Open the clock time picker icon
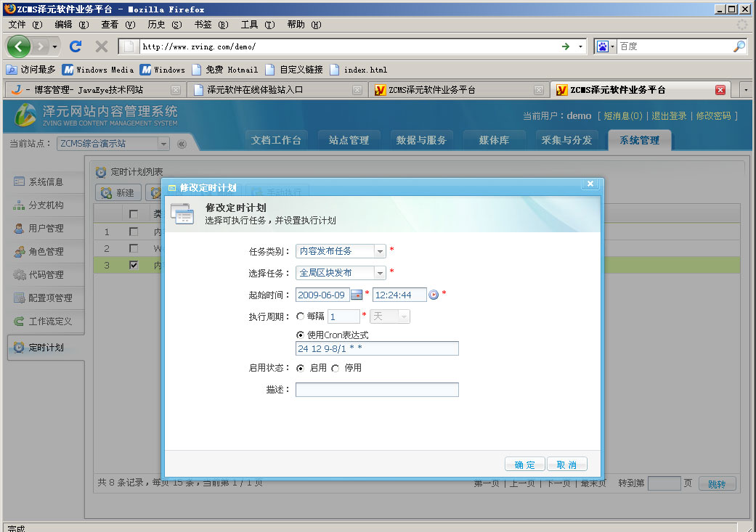 [x=434, y=295]
